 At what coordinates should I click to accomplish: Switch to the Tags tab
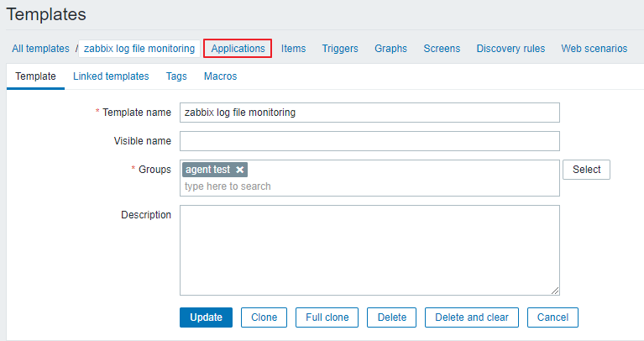coord(176,76)
